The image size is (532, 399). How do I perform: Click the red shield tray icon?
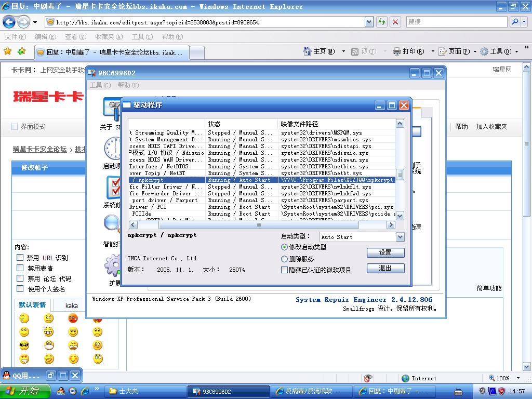(x=501, y=391)
